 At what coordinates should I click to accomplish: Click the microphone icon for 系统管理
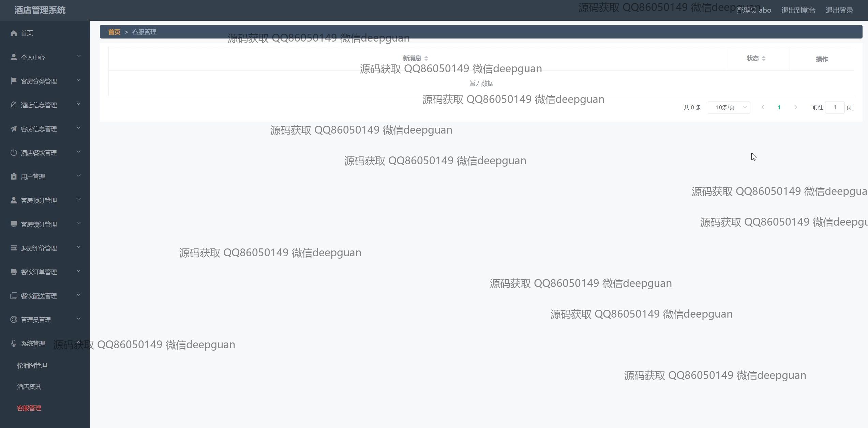14,343
